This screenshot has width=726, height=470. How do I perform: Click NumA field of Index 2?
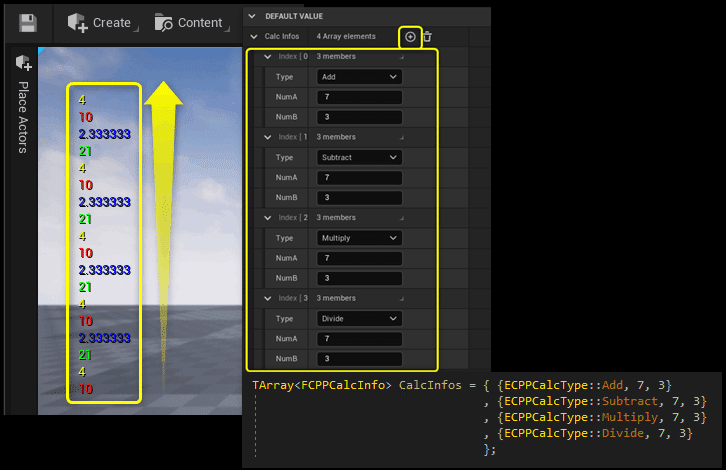click(x=359, y=258)
